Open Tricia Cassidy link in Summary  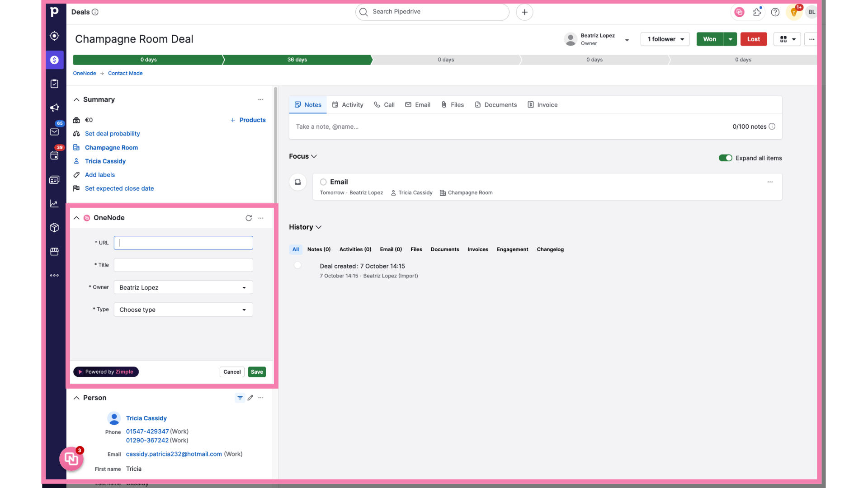pos(105,161)
